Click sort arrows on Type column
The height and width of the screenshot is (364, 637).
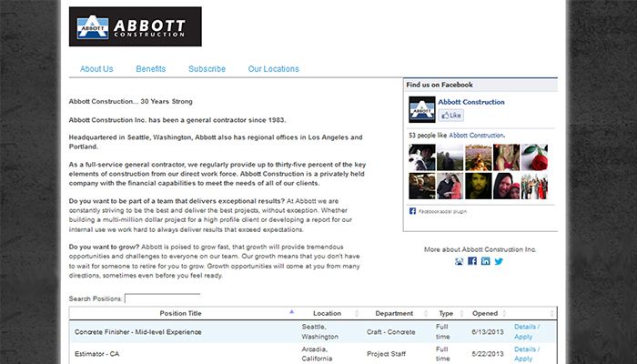[x=461, y=313]
